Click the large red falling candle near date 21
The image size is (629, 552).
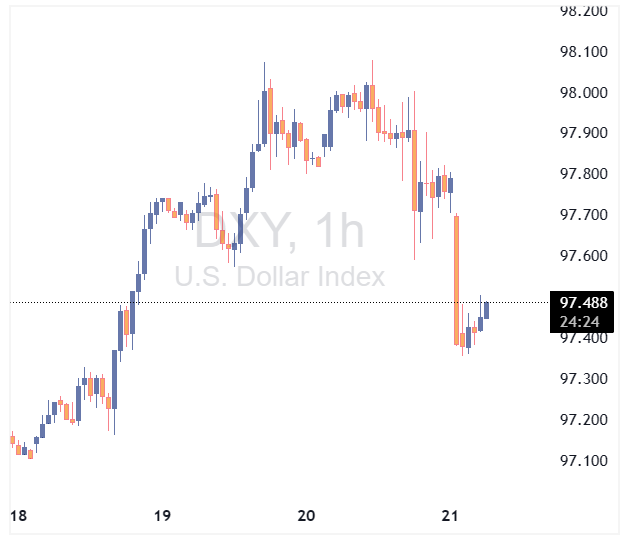click(456, 275)
